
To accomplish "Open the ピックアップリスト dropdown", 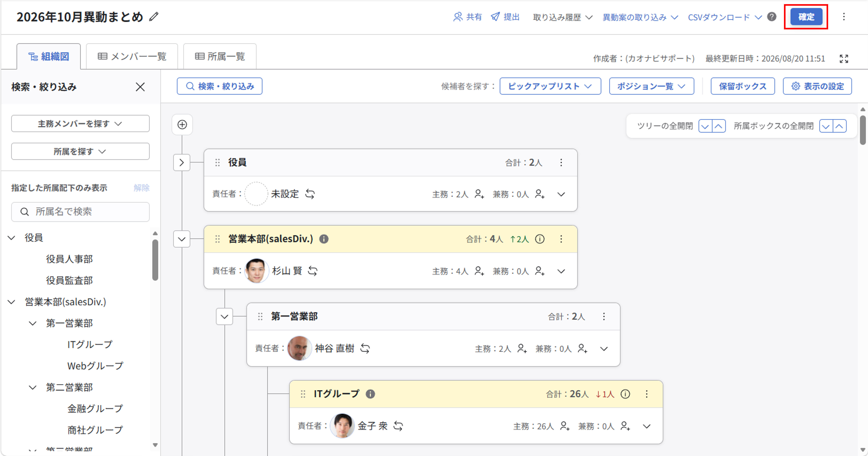I will pos(550,86).
